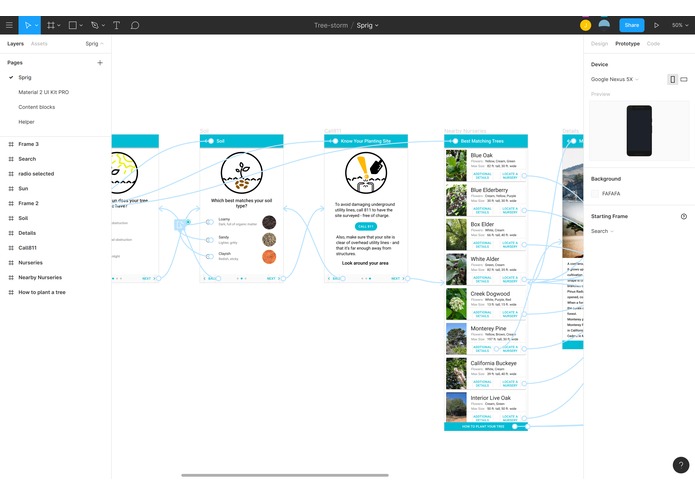The image size is (695, 494).
Task: Click the horizontal canvas scrollbar
Action: tap(285, 475)
